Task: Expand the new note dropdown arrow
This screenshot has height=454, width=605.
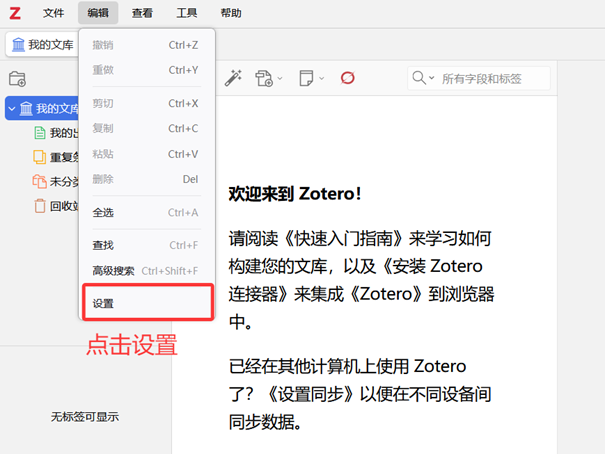Action: tap(321, 79)
